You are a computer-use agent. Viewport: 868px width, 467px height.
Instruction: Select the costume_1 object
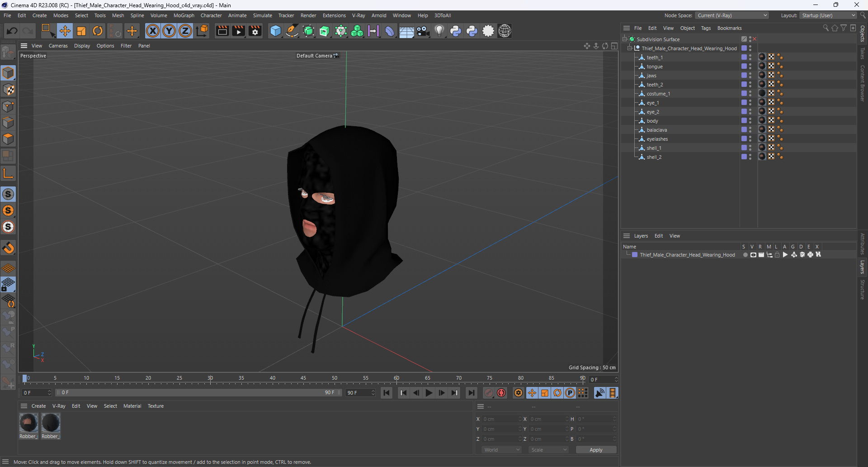coord(658,94)
